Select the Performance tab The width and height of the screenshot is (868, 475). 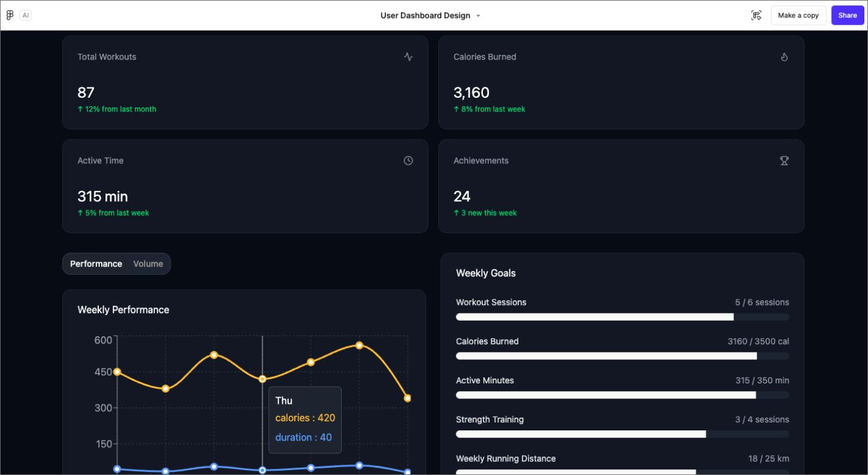coord(96,263)
